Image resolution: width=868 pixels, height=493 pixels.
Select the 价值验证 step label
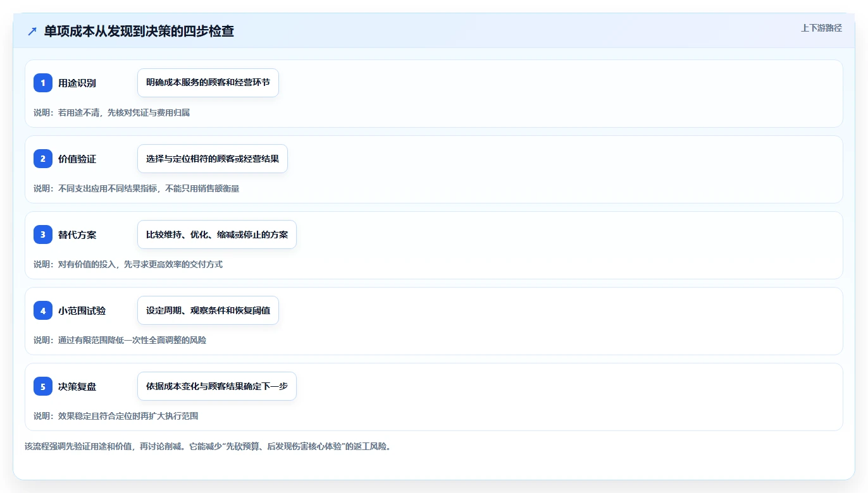tap(77, 159)
